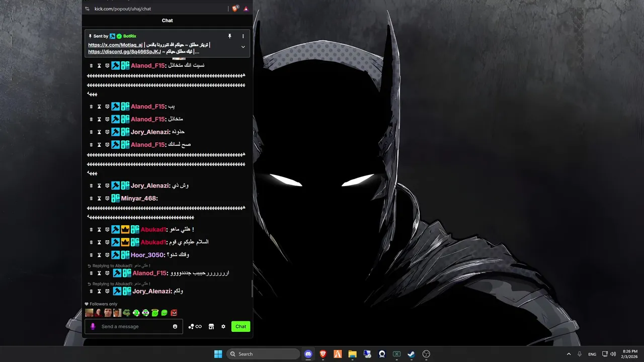Timeout Jory_Alenazi on 'حذوفه' message row
This screenshot has width=644, height=362.
point(99,132)
